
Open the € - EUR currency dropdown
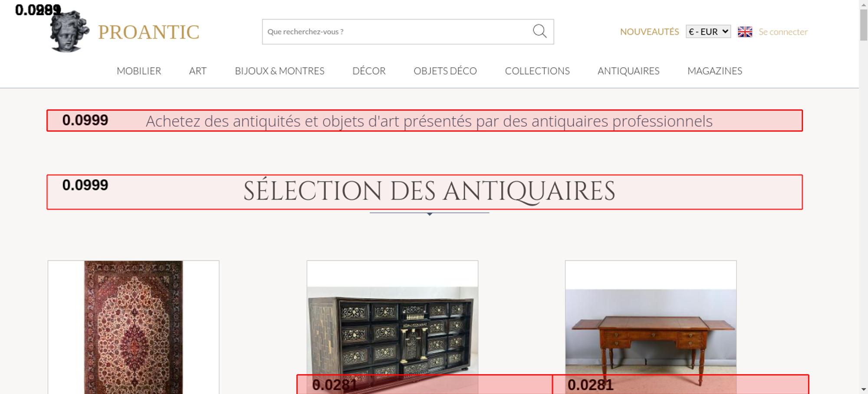pos(708,32)
